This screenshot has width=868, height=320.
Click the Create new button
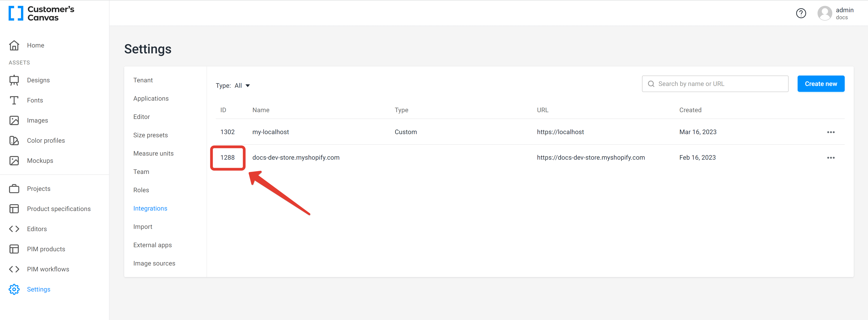(821, 84)
